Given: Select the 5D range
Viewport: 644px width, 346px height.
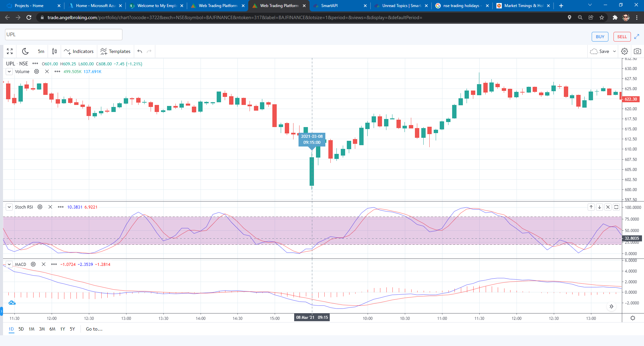Looking at the screenshot, I should coord(21,329).
